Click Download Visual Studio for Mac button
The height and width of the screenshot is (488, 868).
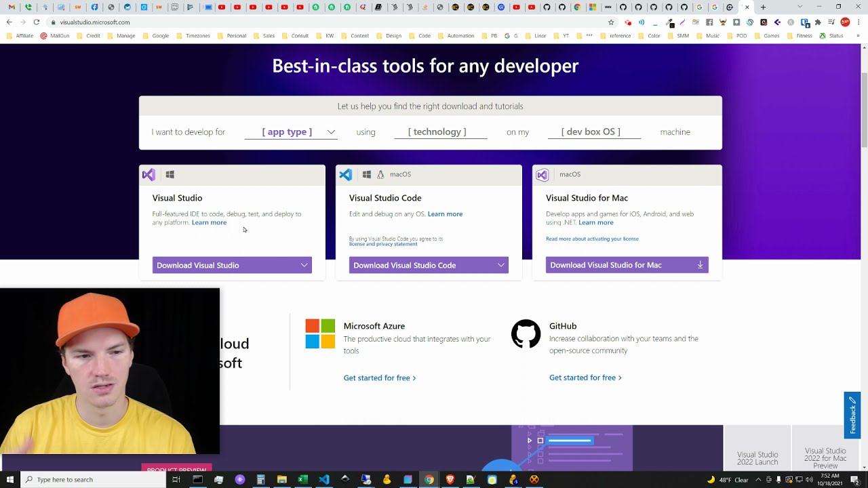[627, 265]
